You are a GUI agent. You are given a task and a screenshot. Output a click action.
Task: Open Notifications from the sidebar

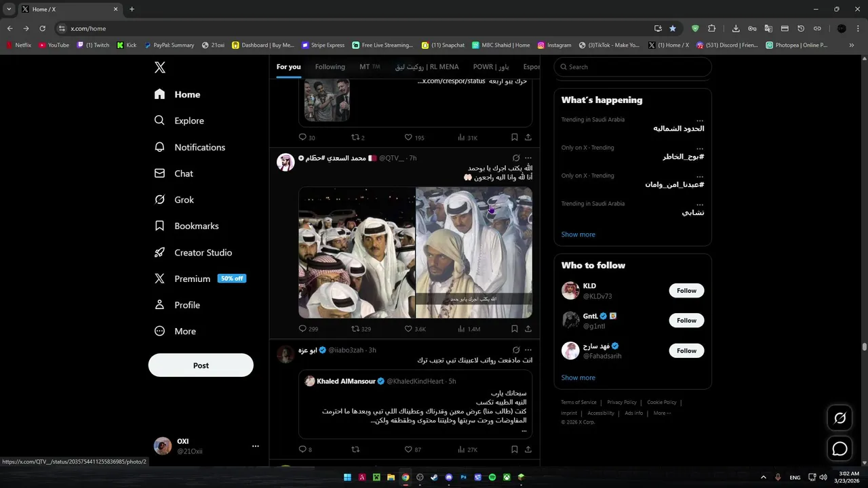point(190,147)
